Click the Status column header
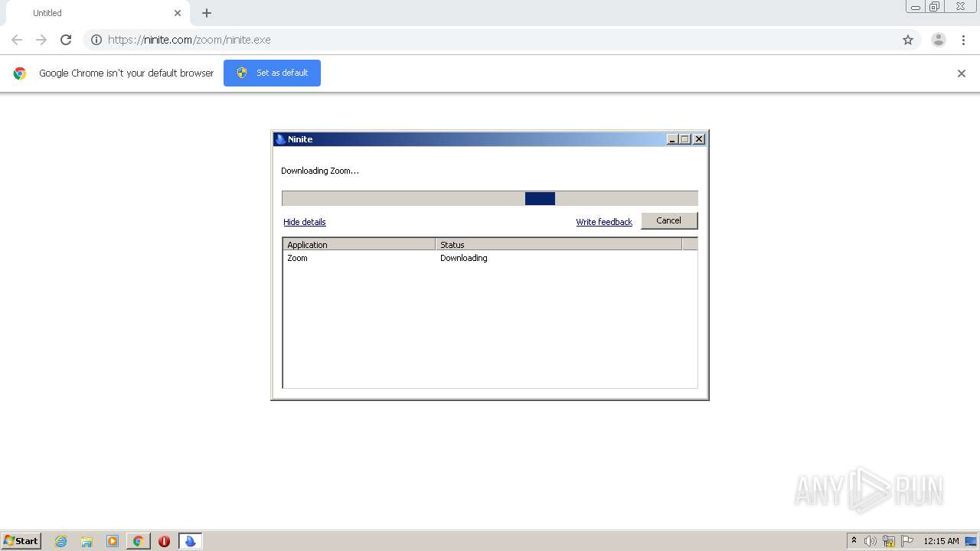 click(559, 245)
